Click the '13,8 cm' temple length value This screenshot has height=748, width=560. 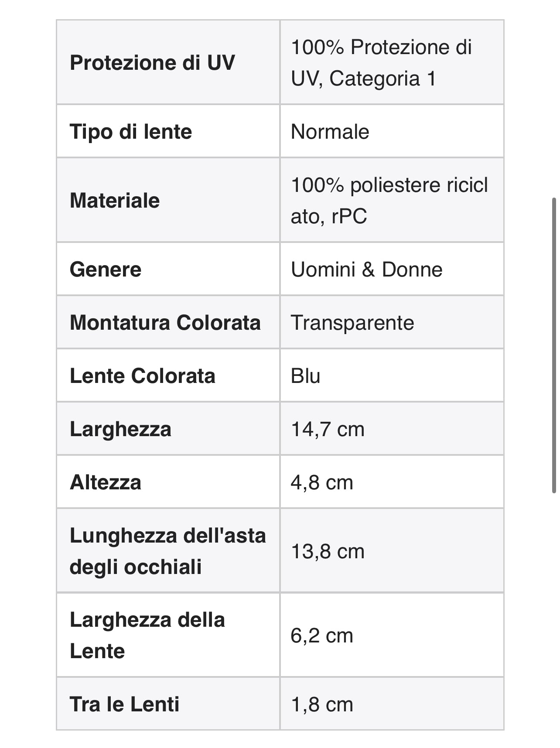coord(328,551)
